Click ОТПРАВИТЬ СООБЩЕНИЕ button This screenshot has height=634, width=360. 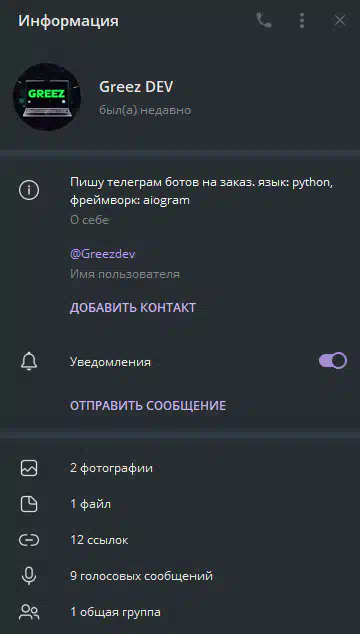point(148,406)
